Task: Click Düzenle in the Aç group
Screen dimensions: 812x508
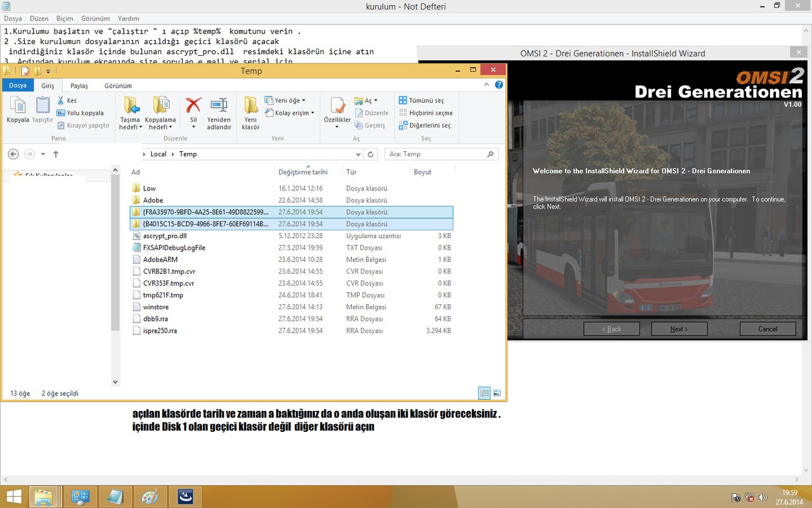Action: [371, 113]
